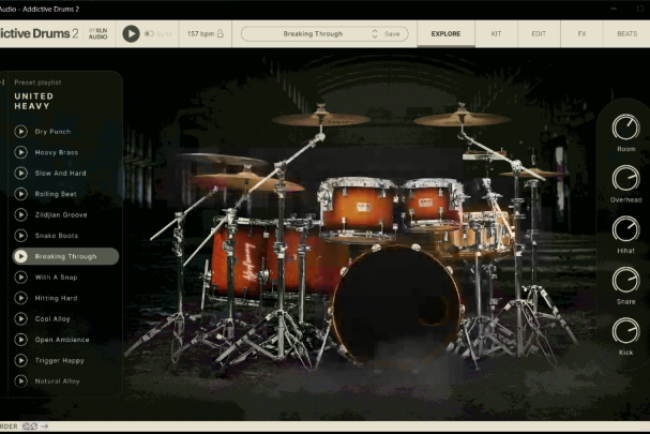The width and height of the screenshot is (650, 434).
Task: Click the preset up/down arrows stepper
Action: (375, 34)
